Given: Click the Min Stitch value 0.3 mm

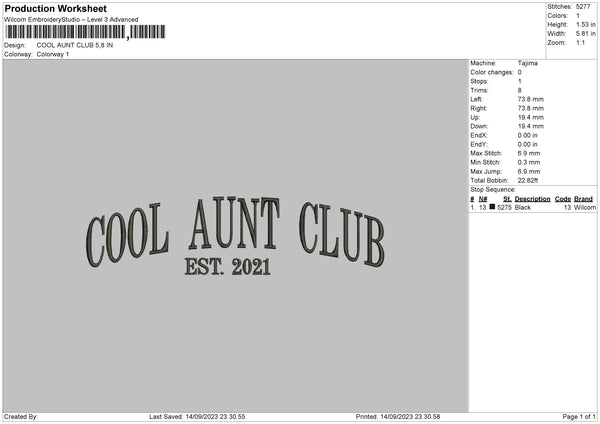Looking at the screenshot, I should [x=529, y=163].
